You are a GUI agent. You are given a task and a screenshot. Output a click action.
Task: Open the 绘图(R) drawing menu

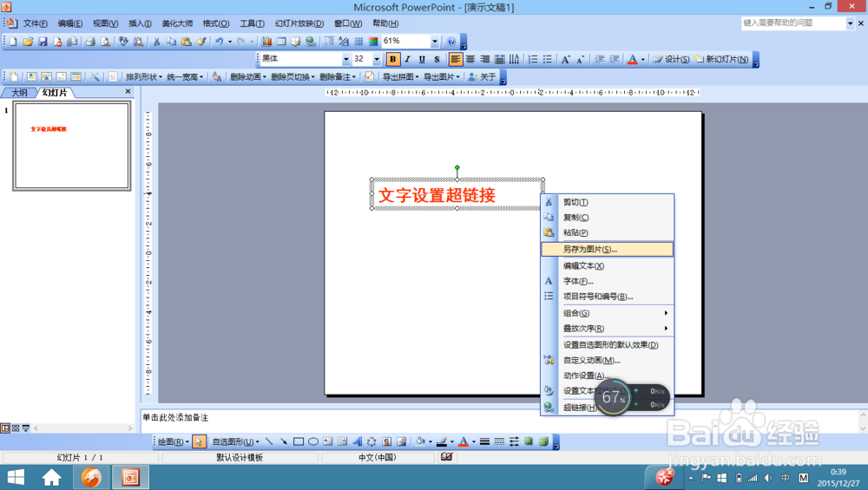(x=174, y=441)
